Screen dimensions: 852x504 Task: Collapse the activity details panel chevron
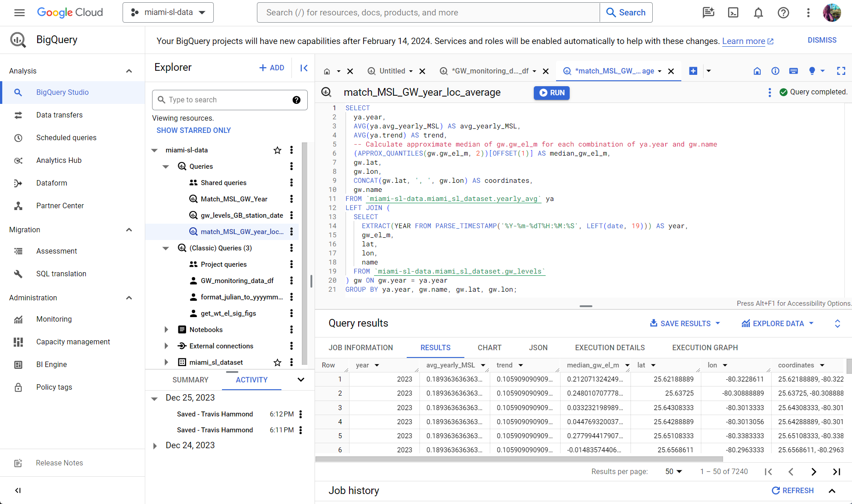click(300, 380)
